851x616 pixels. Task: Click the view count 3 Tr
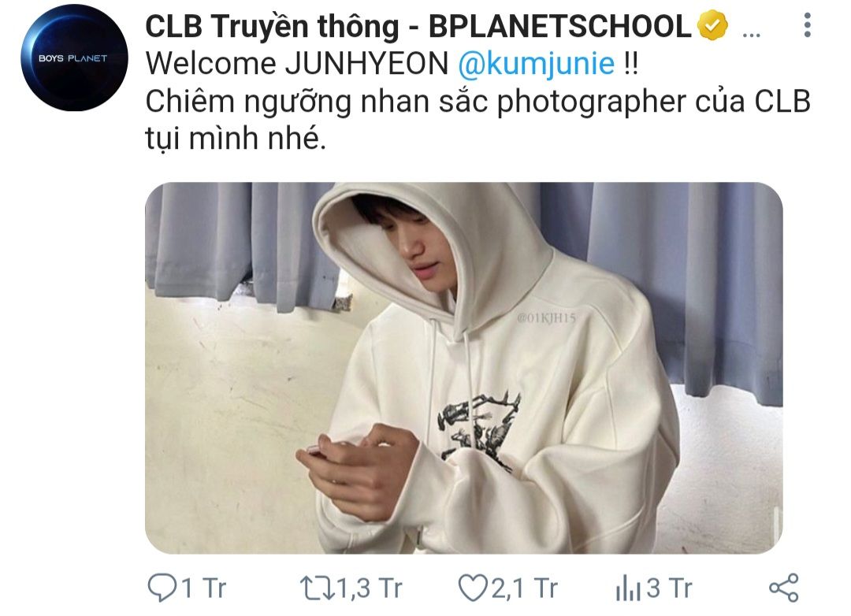coord(669,588)
